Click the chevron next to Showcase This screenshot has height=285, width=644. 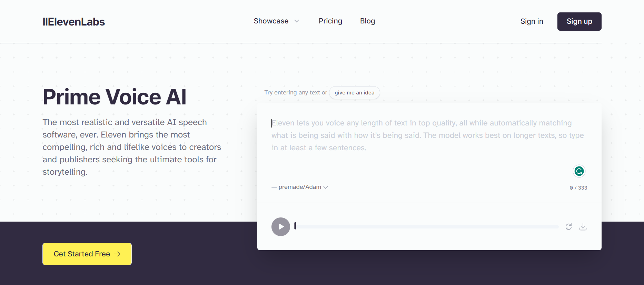pyautogui.click(x=297, y=21)
